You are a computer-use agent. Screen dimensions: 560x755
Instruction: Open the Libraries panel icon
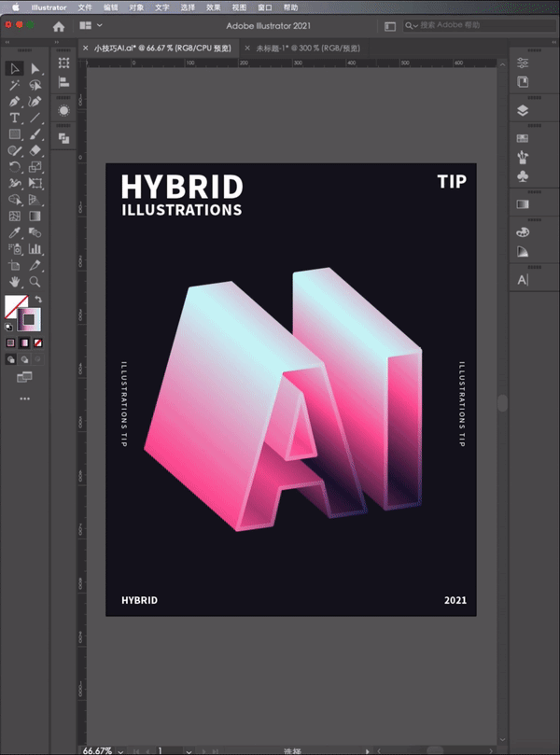[x=523, y=82]
